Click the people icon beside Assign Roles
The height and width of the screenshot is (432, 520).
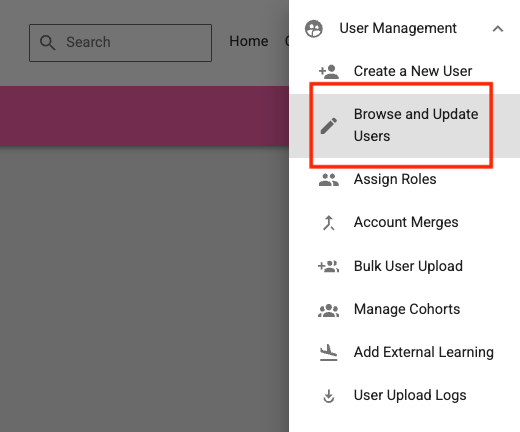329,180
